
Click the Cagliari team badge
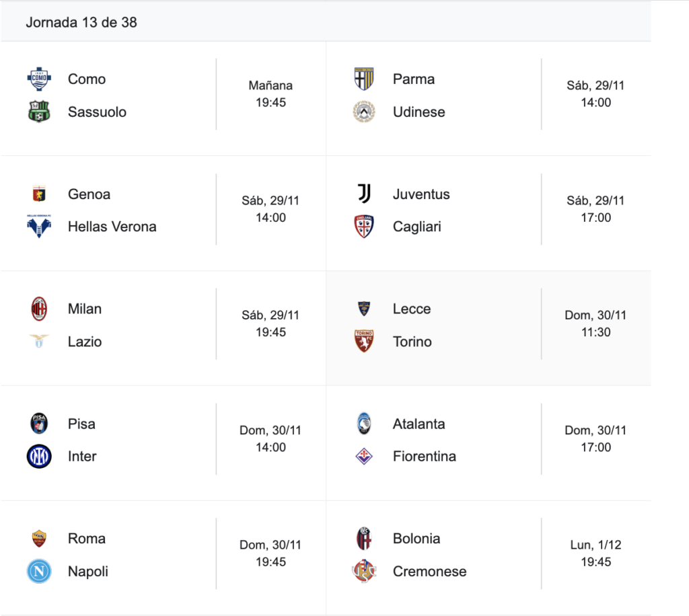(x=364, y=227)
